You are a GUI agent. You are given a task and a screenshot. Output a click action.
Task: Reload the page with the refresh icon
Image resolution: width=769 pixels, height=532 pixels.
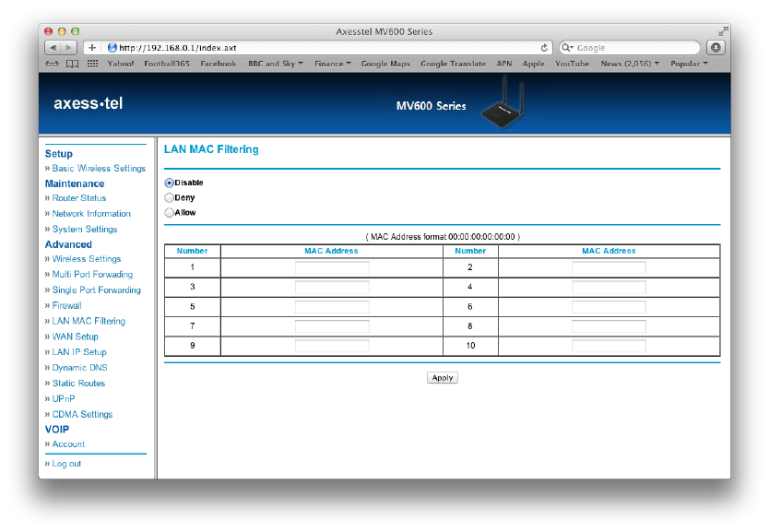[544, 48]
